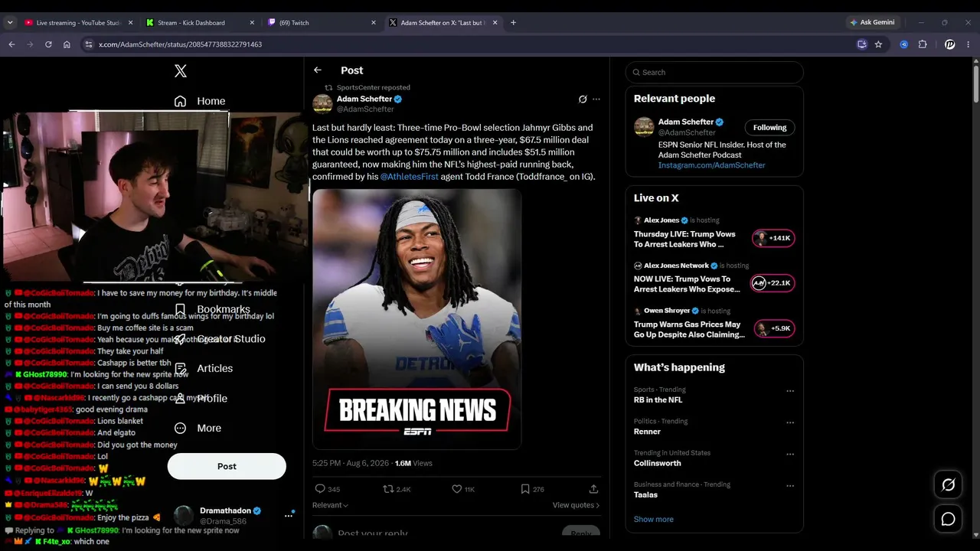Click Alex Jones Network +22.1K listeners badge
980x551 pixels.
(x=773, y=283)
